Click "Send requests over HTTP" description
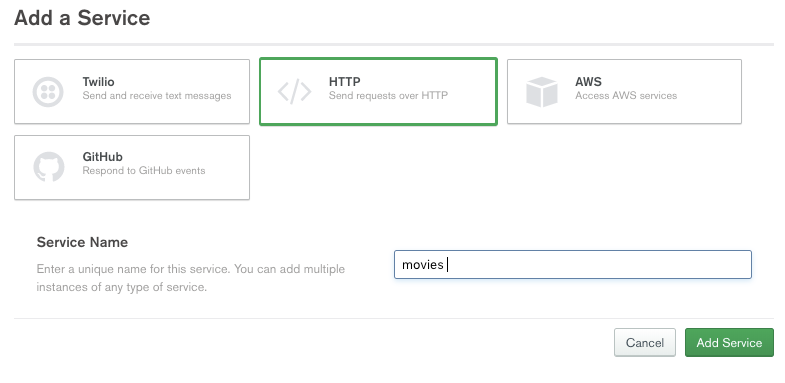Viewport: 785px width, 383px height. tap(388, 95)
